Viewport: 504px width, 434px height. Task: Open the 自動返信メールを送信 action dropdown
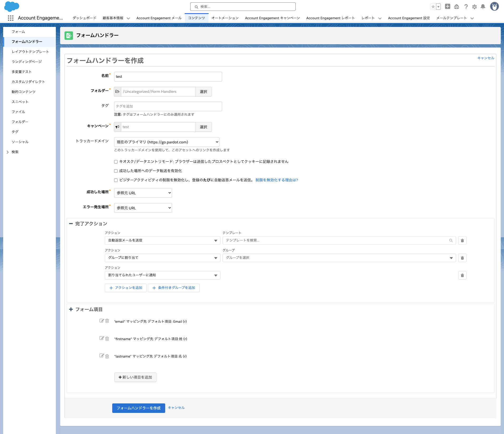tap(163, 240)
